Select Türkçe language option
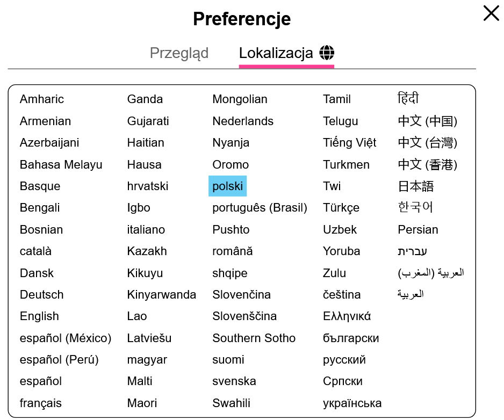The image size is (504, 420). click(x=341, y=208)
